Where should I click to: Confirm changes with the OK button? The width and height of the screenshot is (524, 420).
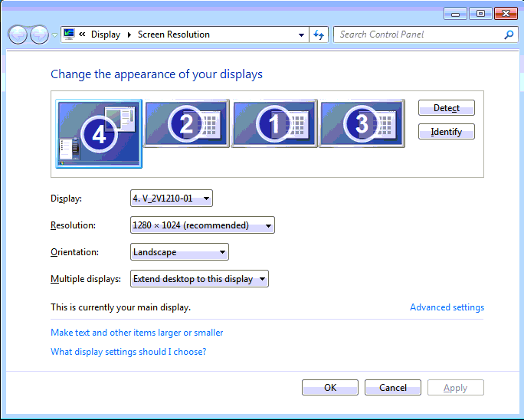click(x=330, y=387)
